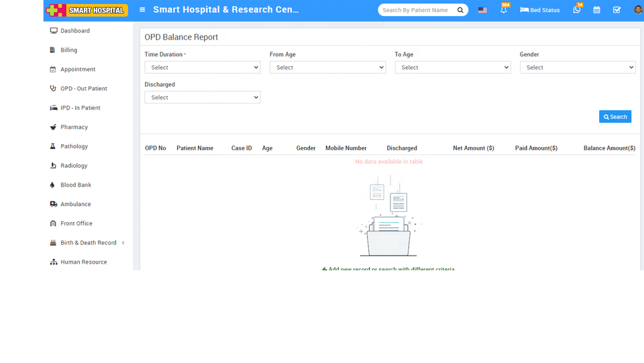Open the To Age dropdown
This screenshot has height=363, width=644.
452,68
